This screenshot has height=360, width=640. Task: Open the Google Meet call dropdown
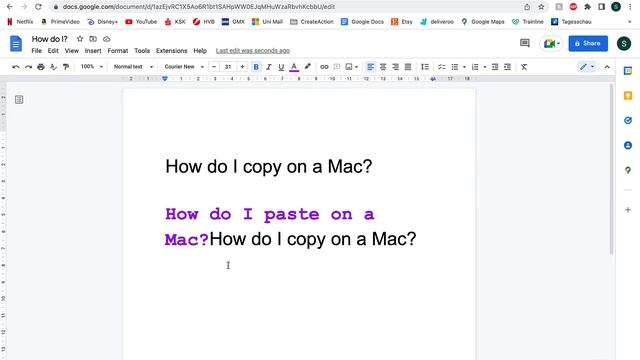coord(551,43)
